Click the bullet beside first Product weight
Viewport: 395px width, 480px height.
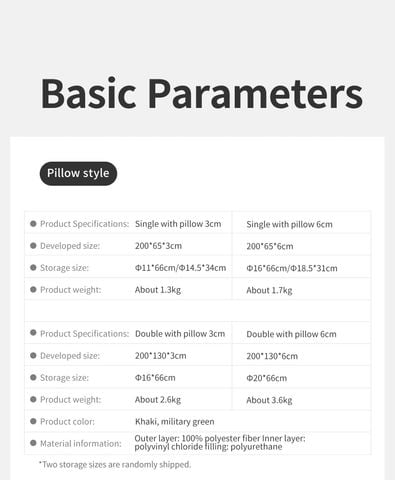tap(33, 289)
